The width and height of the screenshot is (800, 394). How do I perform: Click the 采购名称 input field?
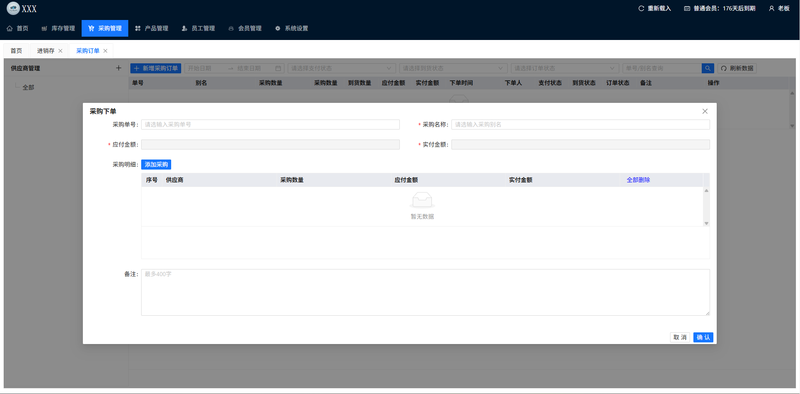click(580, 125)
